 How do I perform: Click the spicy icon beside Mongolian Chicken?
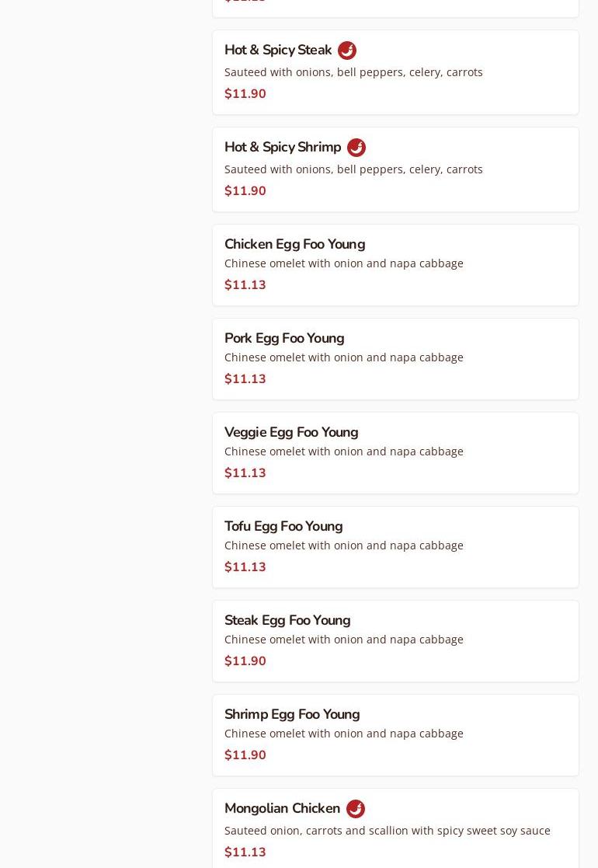point(356,809)
